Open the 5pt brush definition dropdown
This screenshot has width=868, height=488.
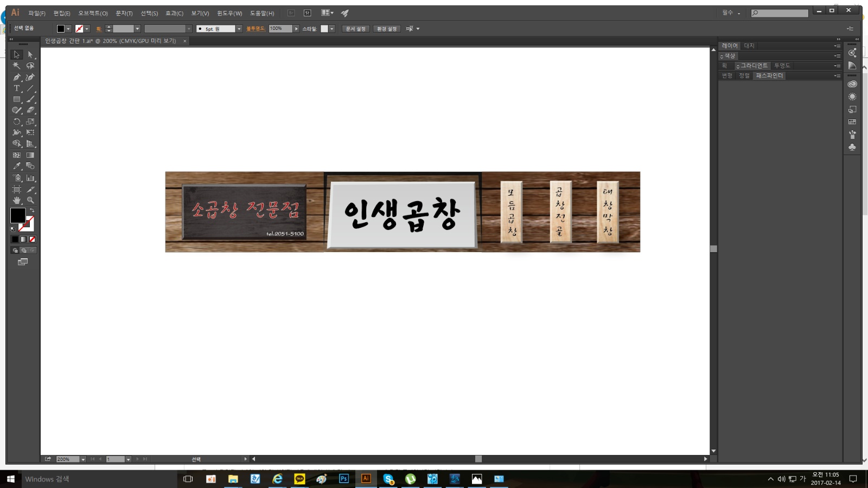239,29
